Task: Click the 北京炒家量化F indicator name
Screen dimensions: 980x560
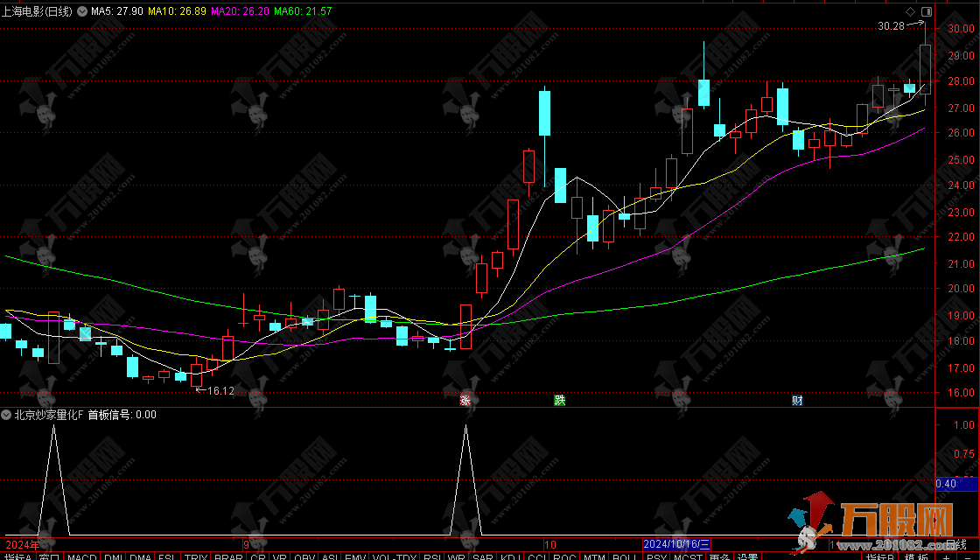Action: (49, 415)
